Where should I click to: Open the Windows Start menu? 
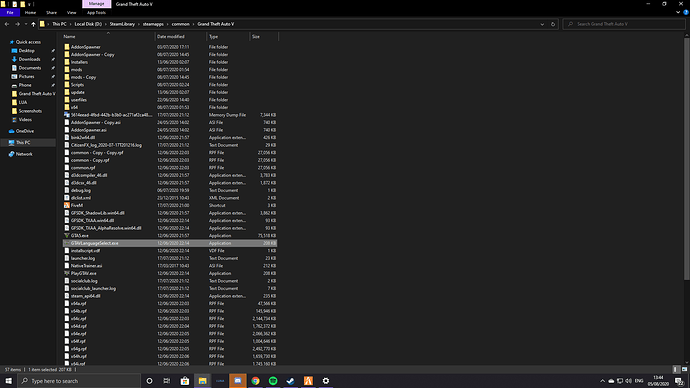pos(8,381)
